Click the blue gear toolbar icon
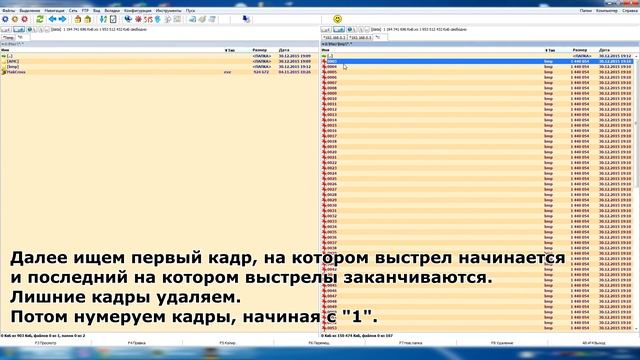The image size is (640, 360). (x=5, y=19)
